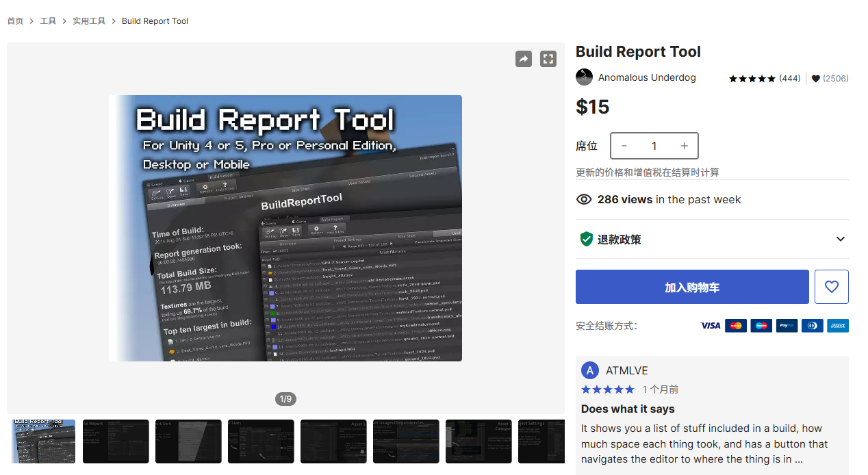This screenshot has width=868, height=475.
Task: Go to 首页 breadcrumb
Action: tap(16, 21)
